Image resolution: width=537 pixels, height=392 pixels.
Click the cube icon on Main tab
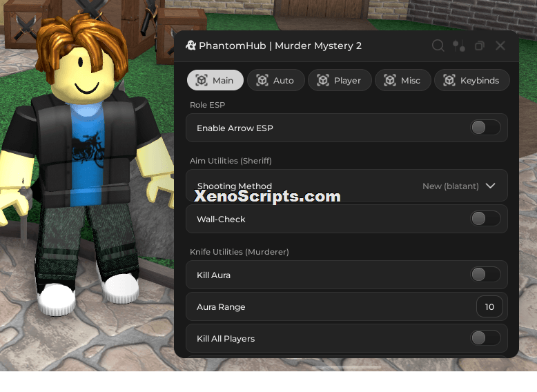202,81
